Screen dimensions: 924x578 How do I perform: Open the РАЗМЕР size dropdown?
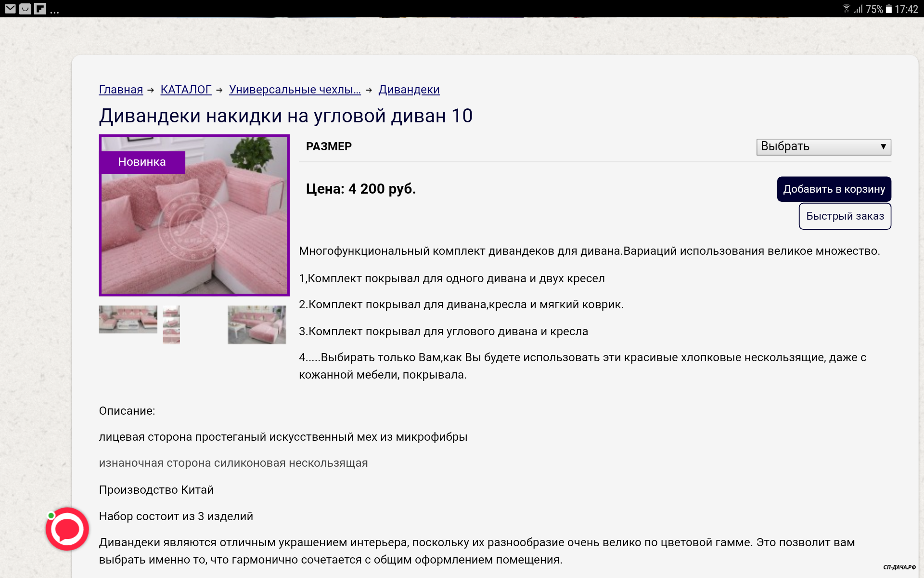pos(823,147)
